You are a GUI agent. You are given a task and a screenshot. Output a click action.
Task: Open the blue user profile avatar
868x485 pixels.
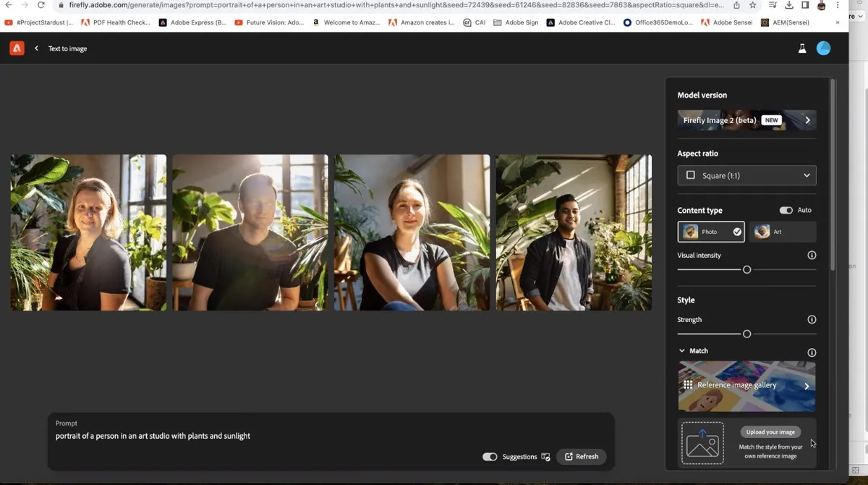[823, 48]
